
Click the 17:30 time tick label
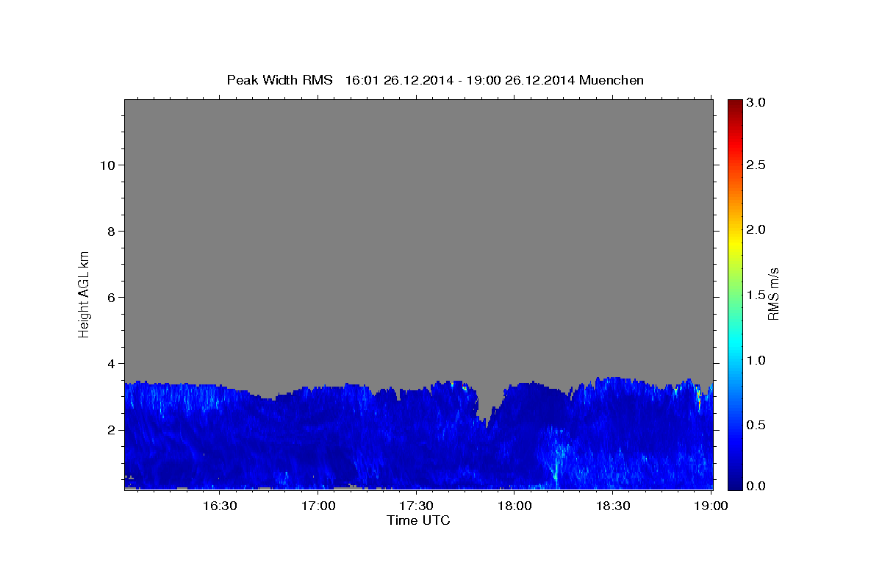(x=417, y=506)
